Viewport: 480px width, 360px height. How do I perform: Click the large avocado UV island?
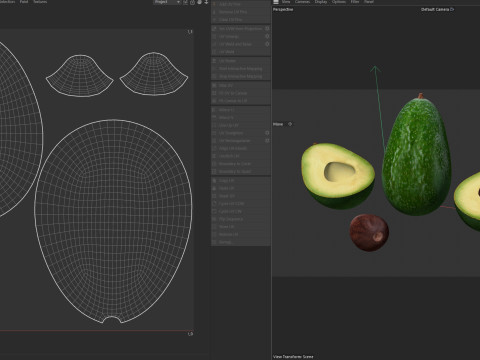[113, 221]
